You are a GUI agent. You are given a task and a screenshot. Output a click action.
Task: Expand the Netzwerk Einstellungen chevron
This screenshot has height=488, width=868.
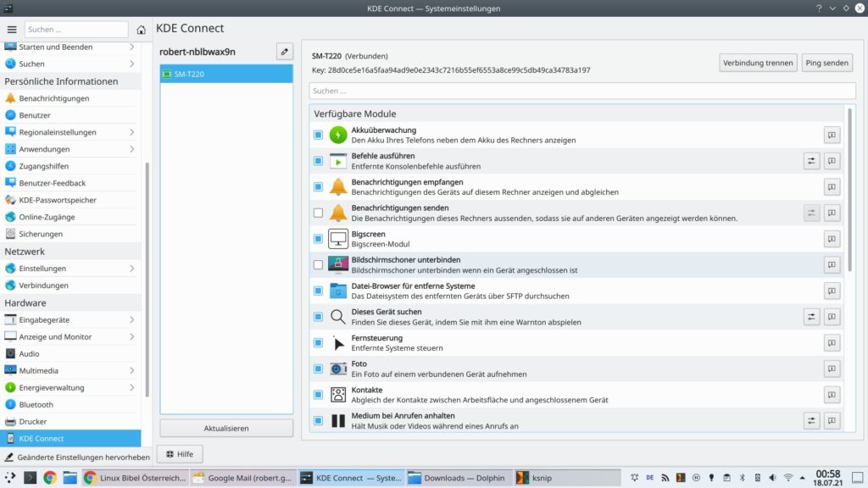(x=131, y=269)
